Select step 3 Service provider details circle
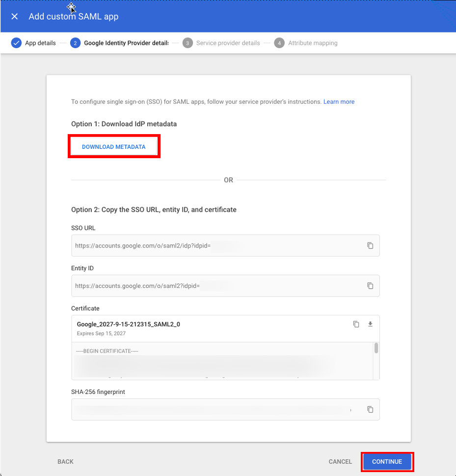Screen dimensions: 456x476 [x=187, y=43]
